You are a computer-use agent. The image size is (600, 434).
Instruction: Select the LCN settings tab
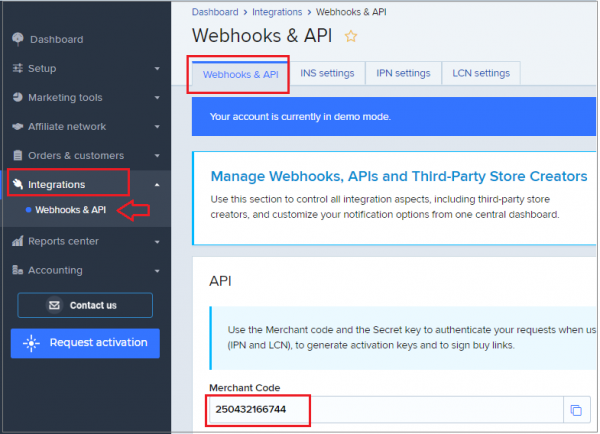pos(481,73)
